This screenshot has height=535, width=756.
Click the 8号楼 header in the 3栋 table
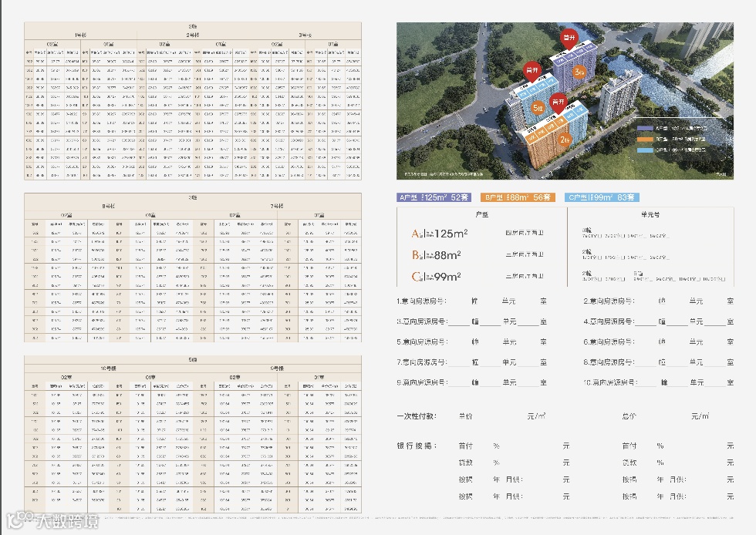(x=108, y=207)
